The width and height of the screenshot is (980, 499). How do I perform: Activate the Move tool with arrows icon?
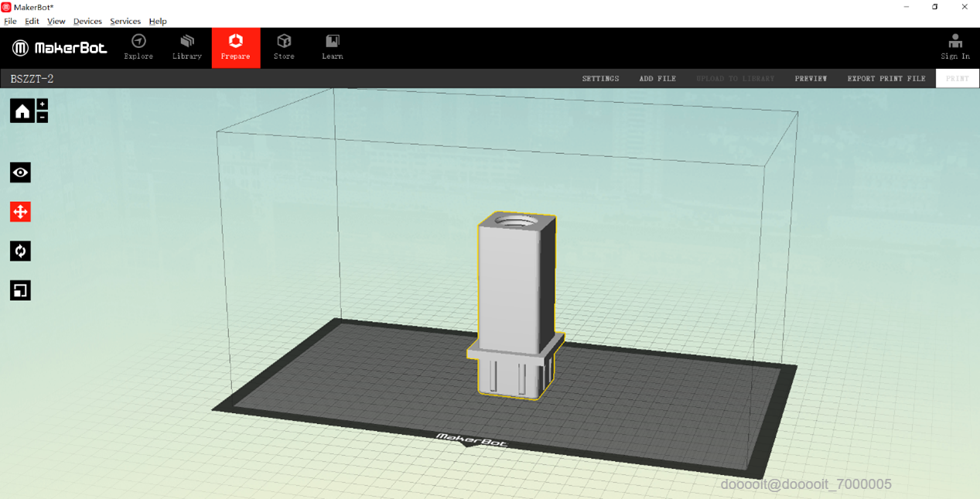point(20,212)
